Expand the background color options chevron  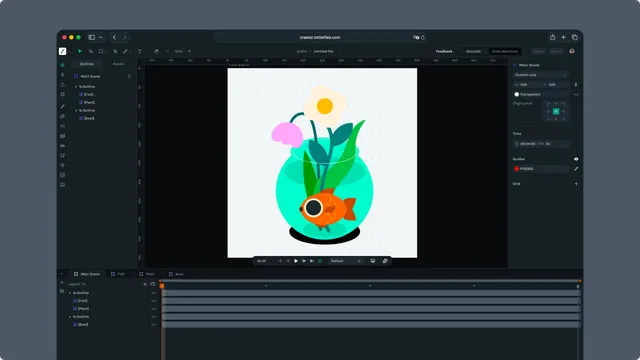576,94
